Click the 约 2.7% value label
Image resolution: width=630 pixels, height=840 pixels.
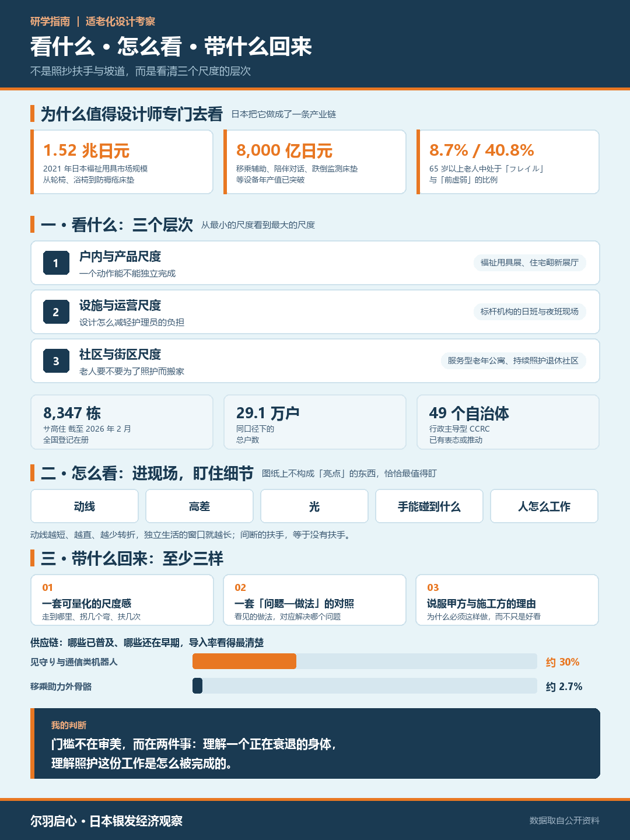(564, 687)
